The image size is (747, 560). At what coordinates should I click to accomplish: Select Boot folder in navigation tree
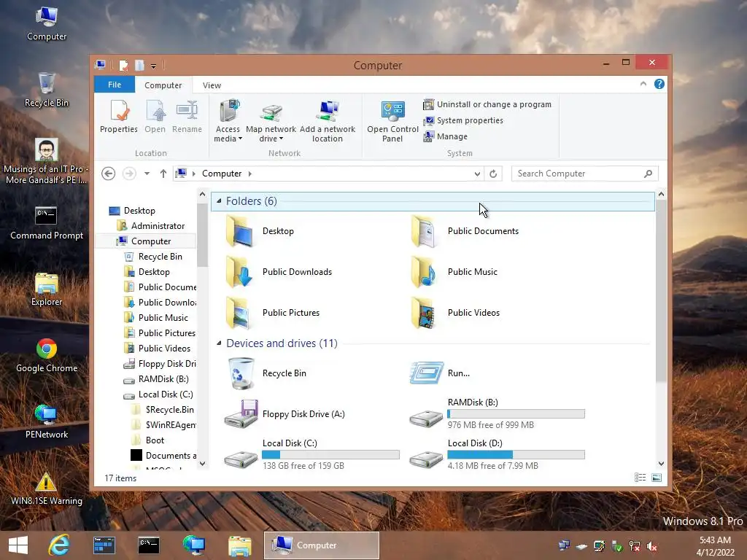pyautogui.click(x=147, y=440)
